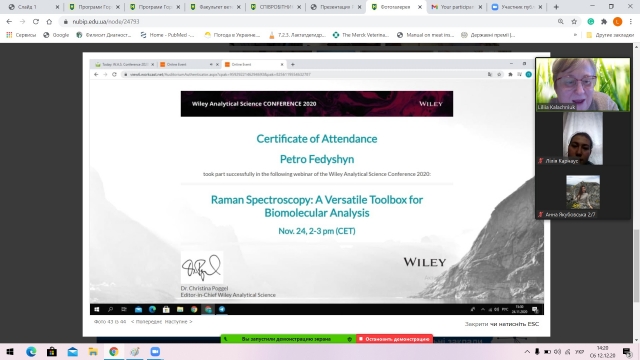Open the Chrome extensions puzzle icon

coord(604,21)
